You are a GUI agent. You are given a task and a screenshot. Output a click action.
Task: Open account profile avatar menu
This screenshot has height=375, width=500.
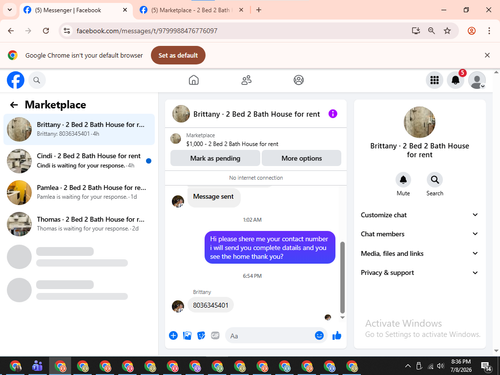(477, 80)
